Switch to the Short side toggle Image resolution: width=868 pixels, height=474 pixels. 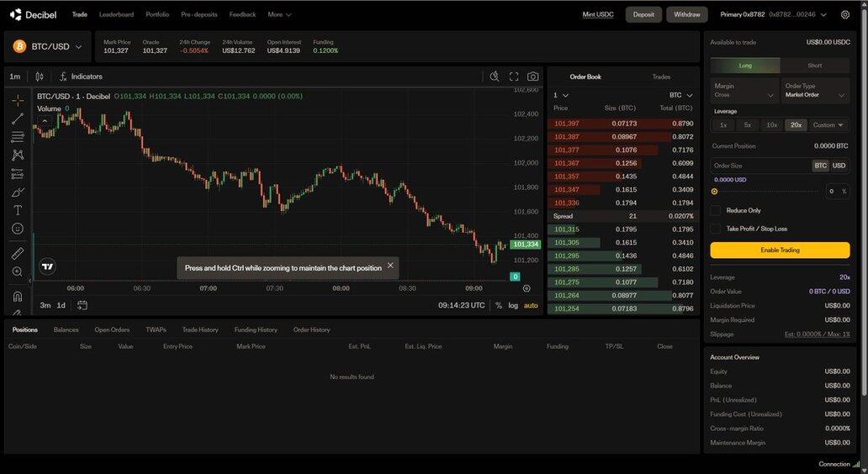[814, 66]
